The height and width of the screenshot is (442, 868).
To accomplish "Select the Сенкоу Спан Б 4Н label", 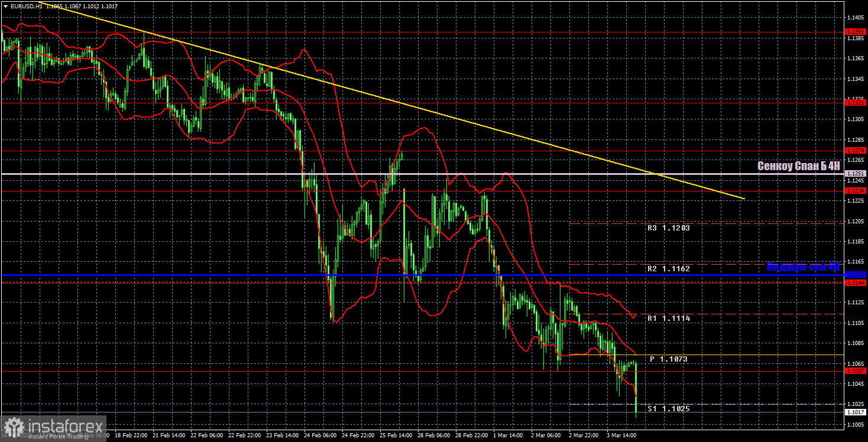I will point(798,167).
